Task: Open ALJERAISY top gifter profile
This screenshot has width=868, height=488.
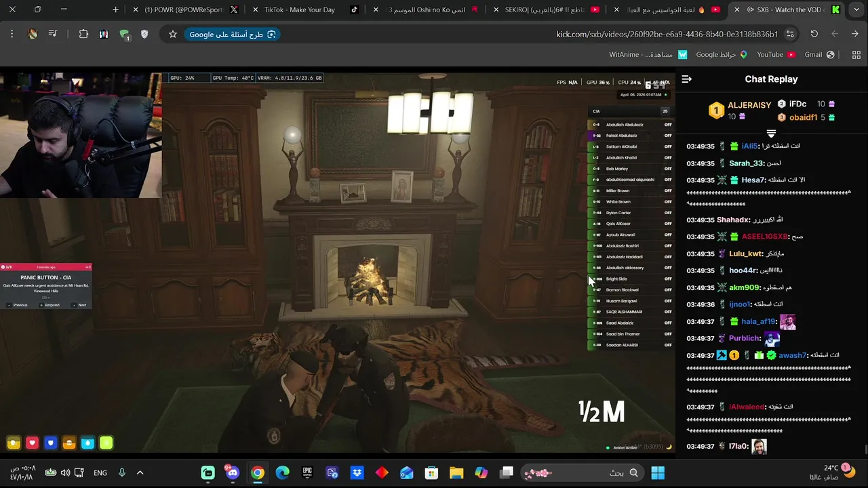Action: click(x=749, y=105)
